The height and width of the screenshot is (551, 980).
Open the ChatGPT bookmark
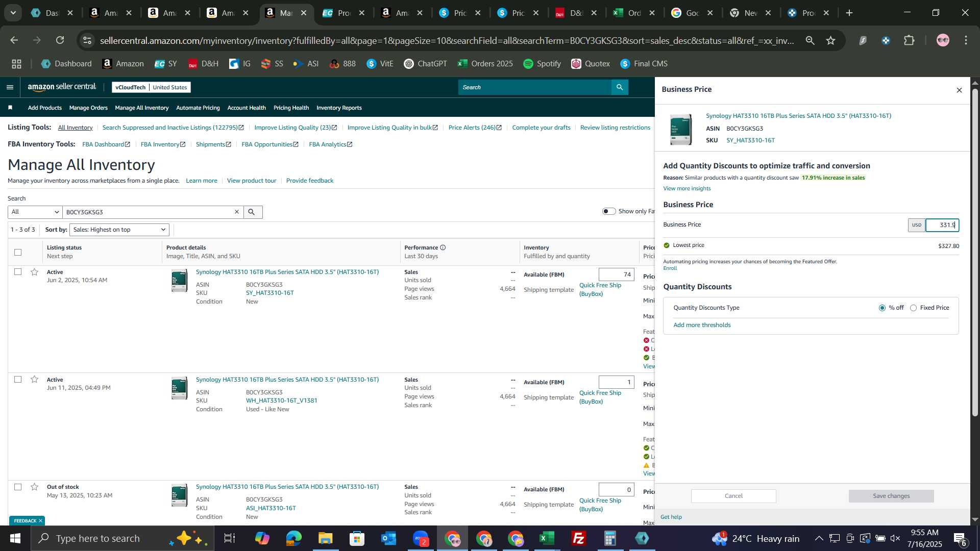pyautogui.click(x=425, y=64)
